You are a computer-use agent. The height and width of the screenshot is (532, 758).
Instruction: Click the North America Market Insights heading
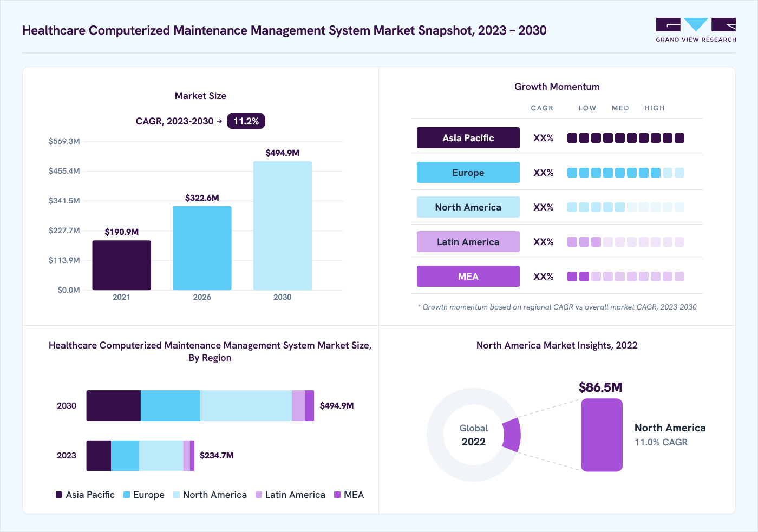pos(557,345)
